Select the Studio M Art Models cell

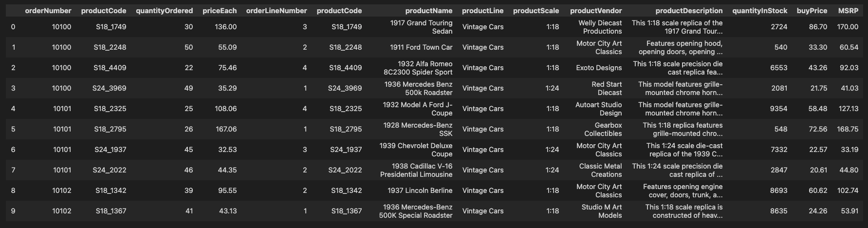coord(602,211)
